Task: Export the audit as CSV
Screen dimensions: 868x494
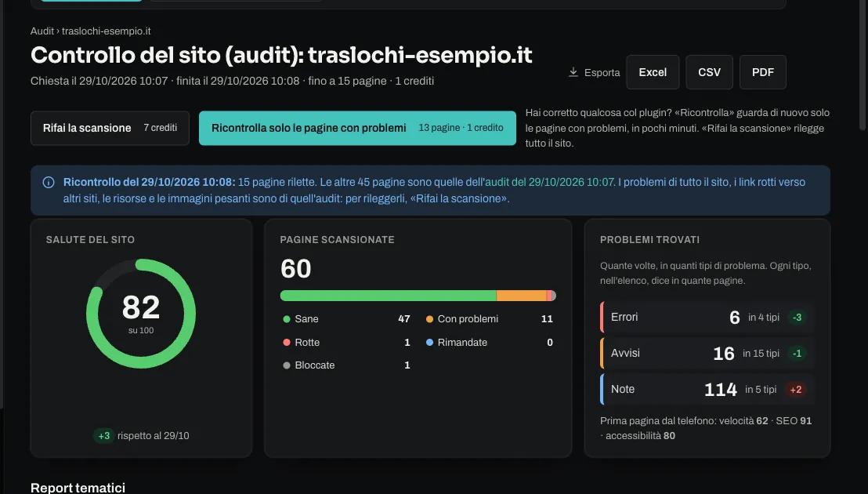Action: (x=709, y=72)
